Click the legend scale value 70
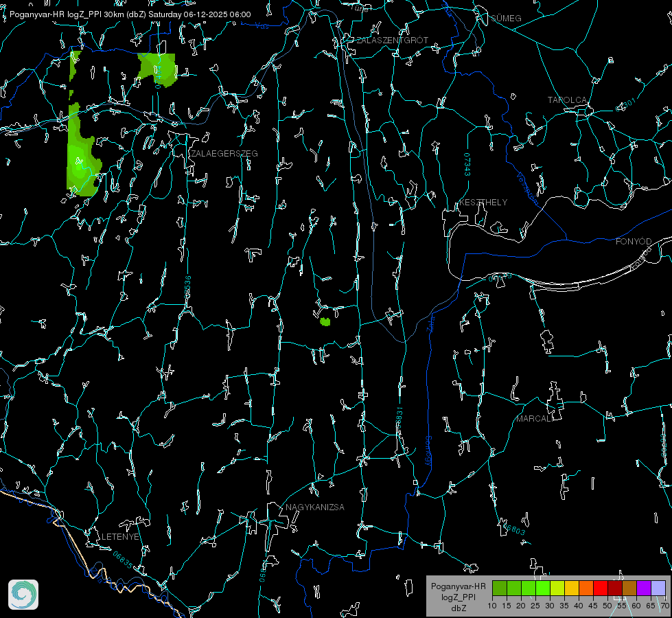Viewport: 672px width, 618px height. (x=665, y=606)
